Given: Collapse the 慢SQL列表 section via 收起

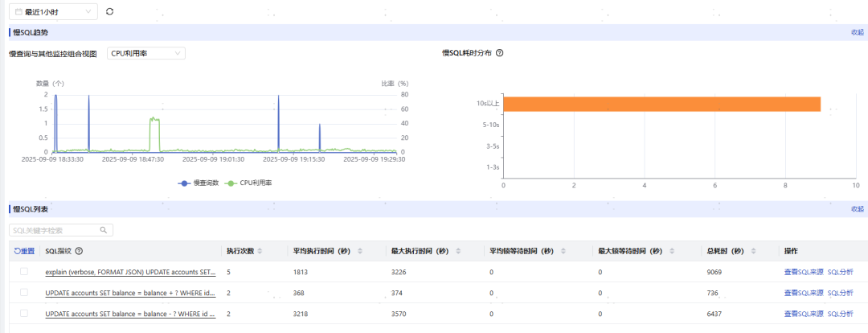Looking at the screenshot, I should point(857,209).
